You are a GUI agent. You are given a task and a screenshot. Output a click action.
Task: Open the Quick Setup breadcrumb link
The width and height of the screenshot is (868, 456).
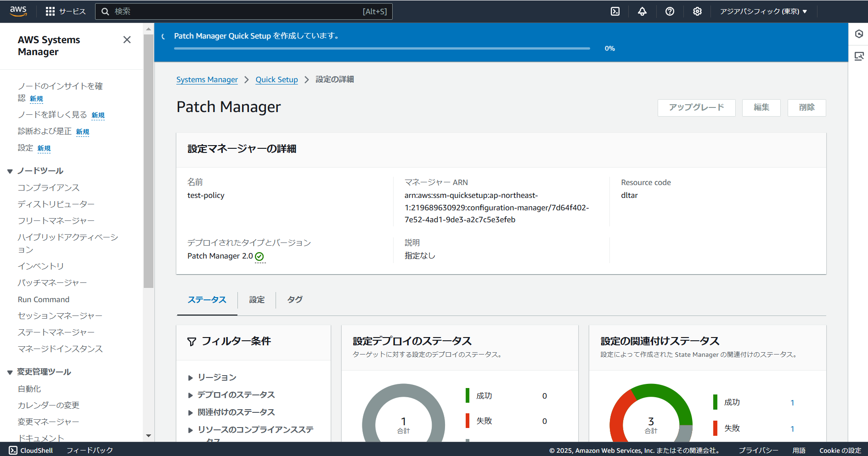click(x=276, y=79)
